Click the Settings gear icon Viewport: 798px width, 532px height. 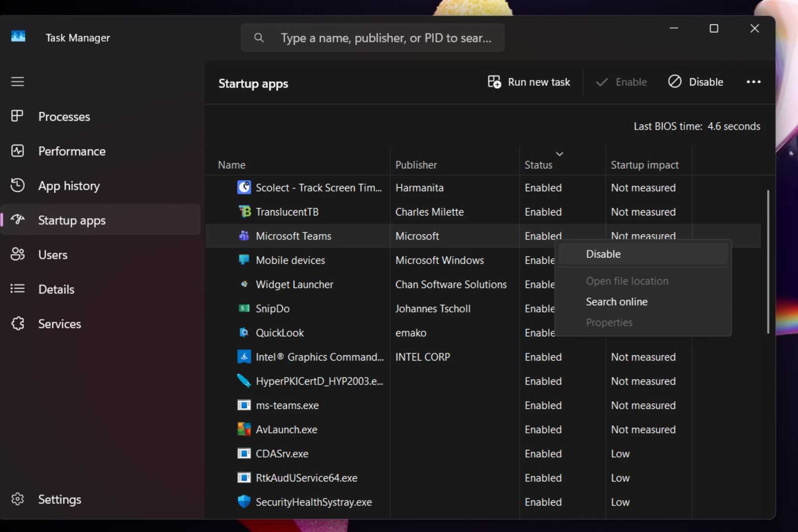coord(17,499)
